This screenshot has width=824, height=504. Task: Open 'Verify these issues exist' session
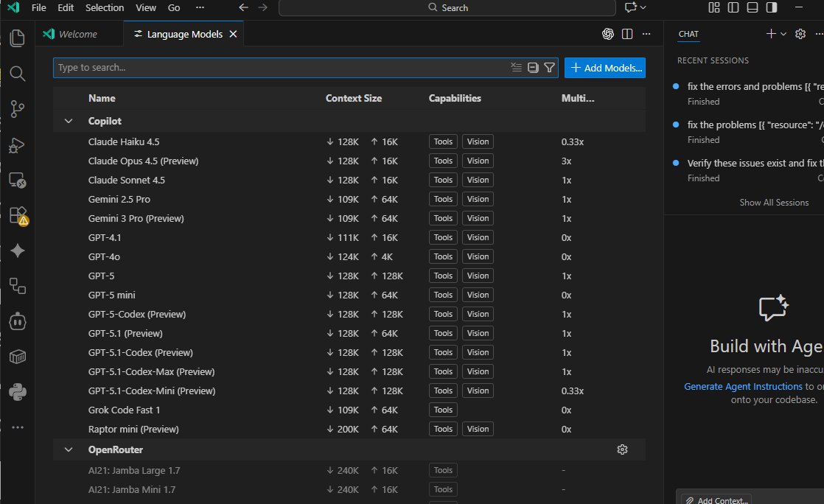748,170
